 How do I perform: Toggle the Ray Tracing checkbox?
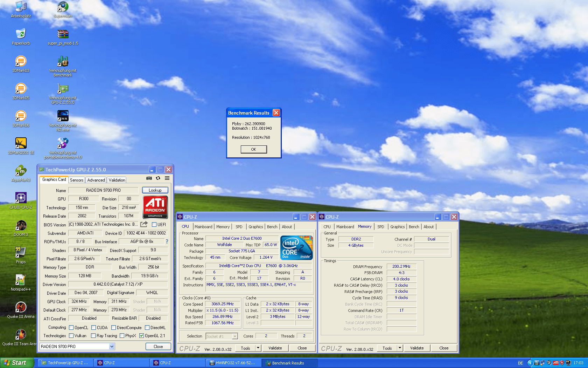tap(93, 336)
